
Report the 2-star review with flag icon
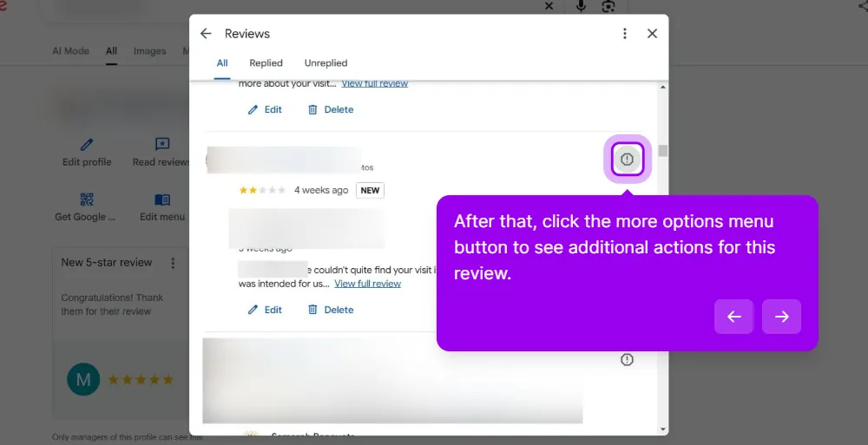pos(628,160)
